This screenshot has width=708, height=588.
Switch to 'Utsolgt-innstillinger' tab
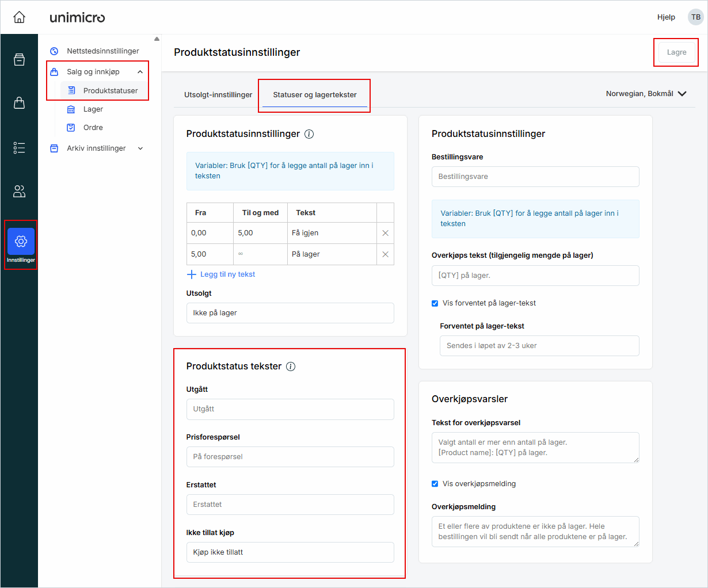[218, 95]
